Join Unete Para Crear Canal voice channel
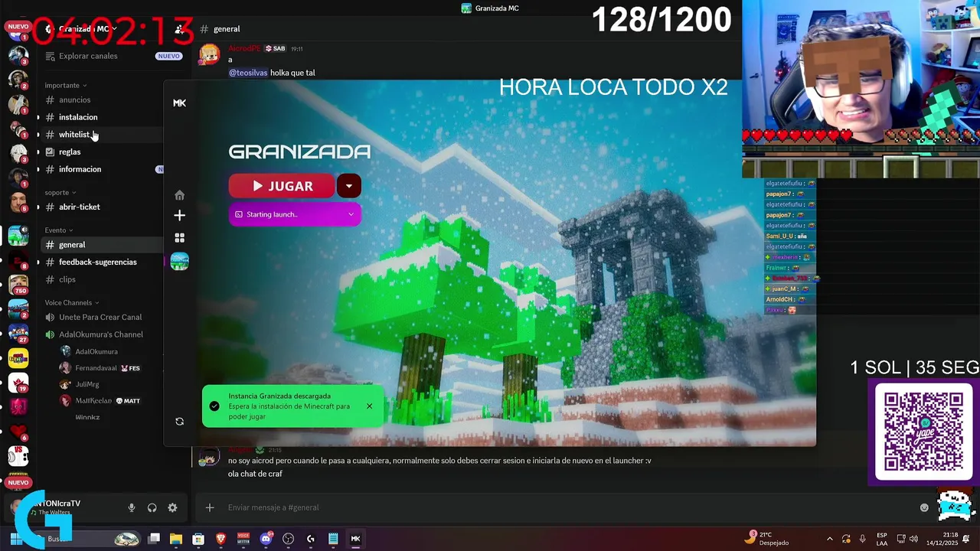The height and width of the screenshot is (551, 980). tap(100, 317)
